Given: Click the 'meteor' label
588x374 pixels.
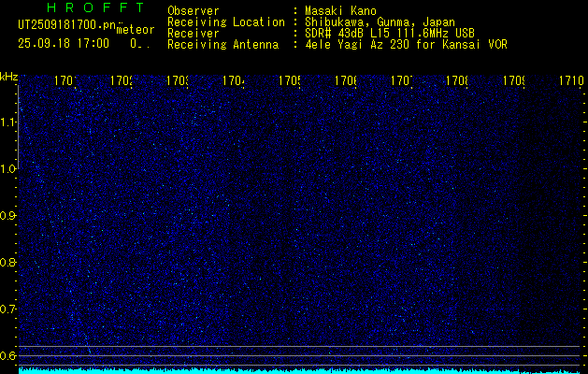Looking at the screenshot, I should [x=135, y=30].
